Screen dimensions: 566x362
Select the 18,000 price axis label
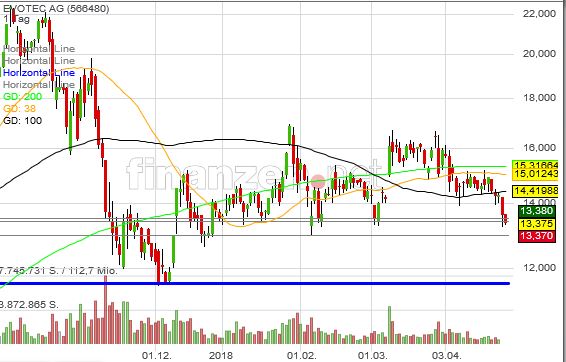click(539, 98)
